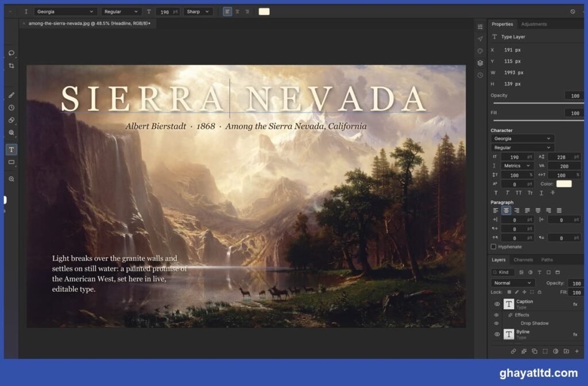Create new adjustment layer icon
The width and height of the screenshot is (588, 386).
pyautogui.click(x=555, y=352)
